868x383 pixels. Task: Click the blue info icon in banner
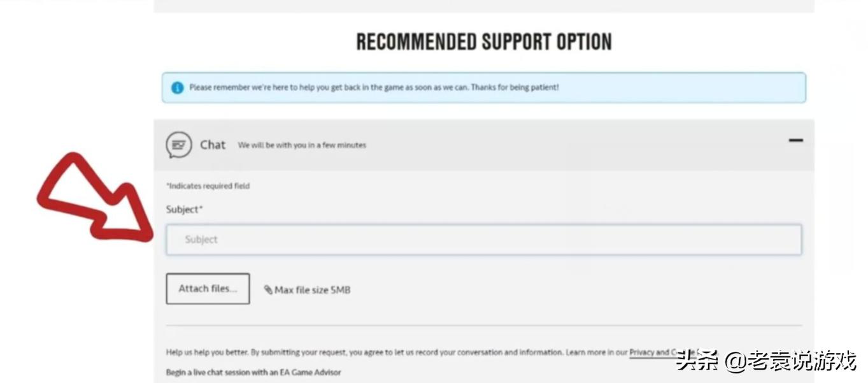(178, 88)
